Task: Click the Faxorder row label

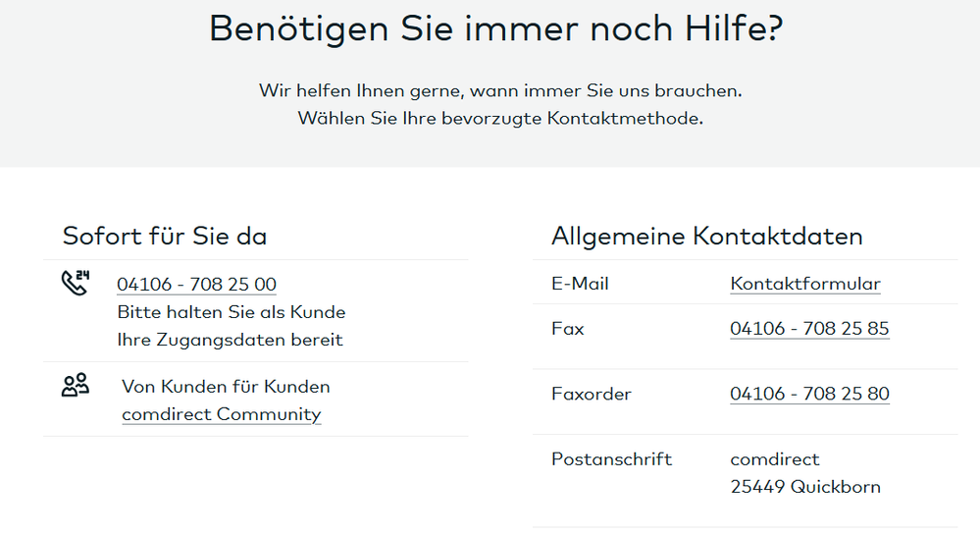Action: click(x=592, y=395)
